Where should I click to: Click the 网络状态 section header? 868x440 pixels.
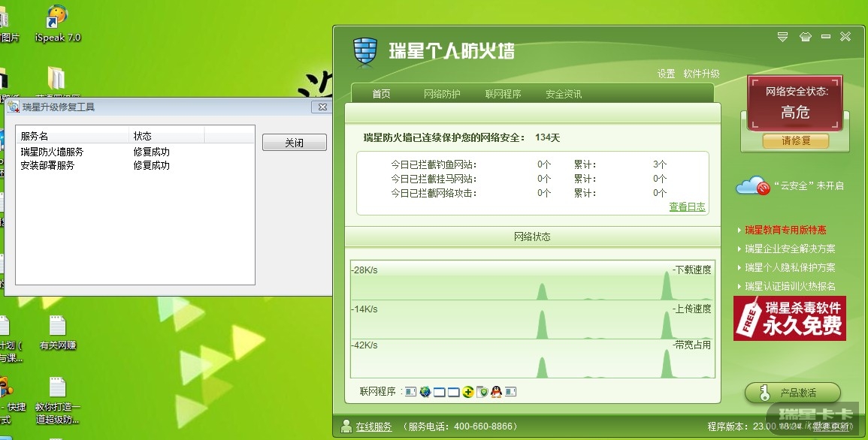point(532,237)
